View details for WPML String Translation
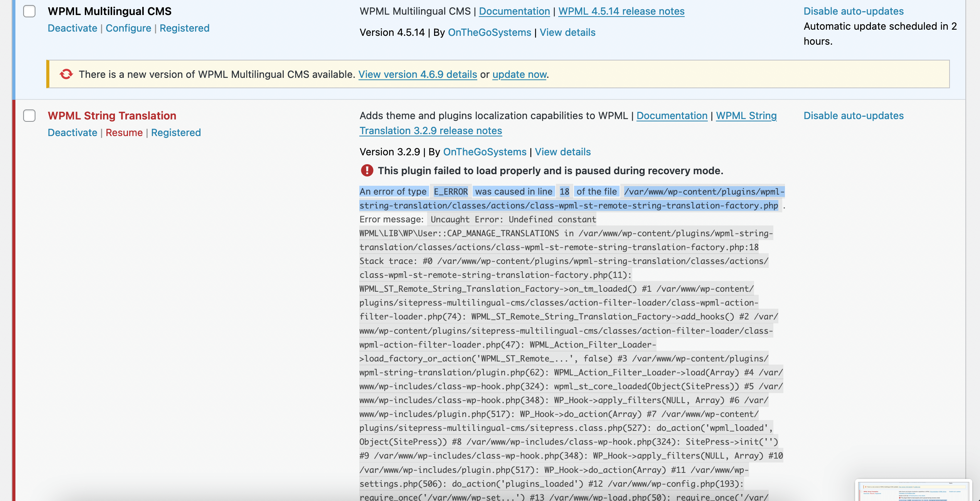The width and height of the screenshot is (980, 501). (563, 152)
